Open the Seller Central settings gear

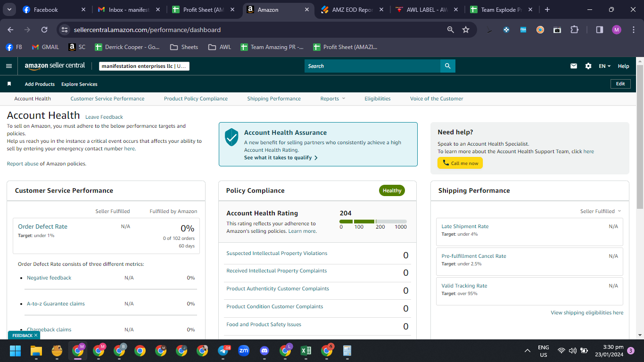pyautogui.click(x=588, y=66)
